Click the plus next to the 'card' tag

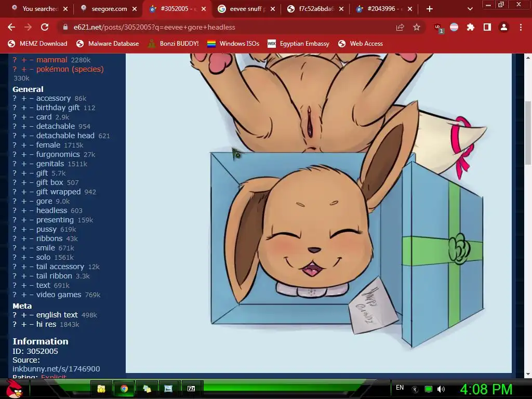24,117
